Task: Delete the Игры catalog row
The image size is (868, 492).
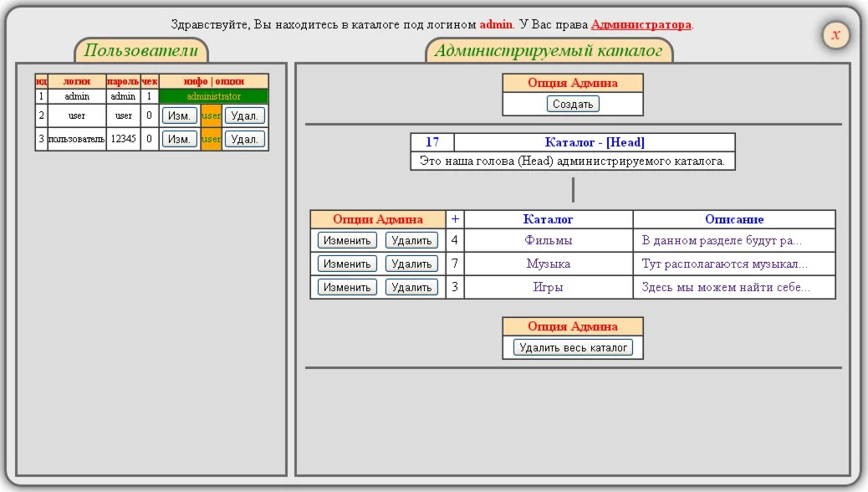Action: [411, 287]
